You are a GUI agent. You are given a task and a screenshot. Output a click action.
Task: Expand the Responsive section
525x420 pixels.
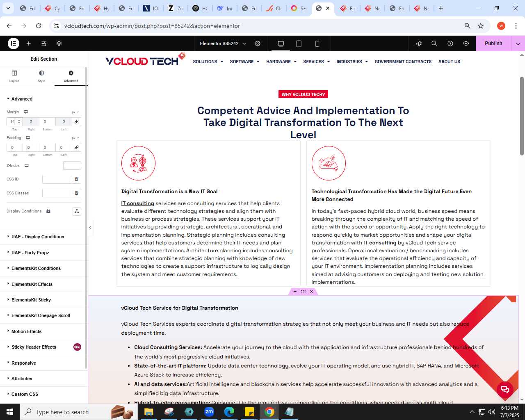(43, 363)
